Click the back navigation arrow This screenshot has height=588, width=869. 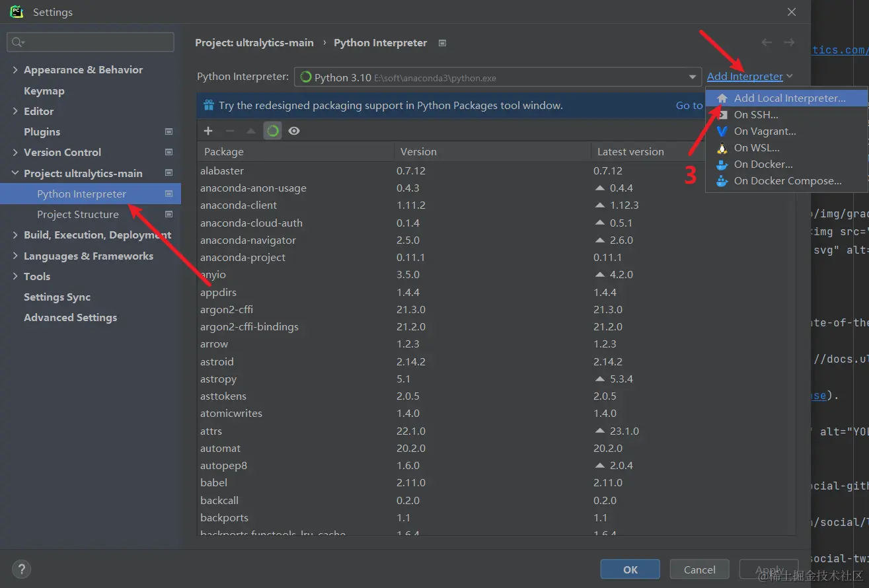pyautogui.click(x=767, y=42)
